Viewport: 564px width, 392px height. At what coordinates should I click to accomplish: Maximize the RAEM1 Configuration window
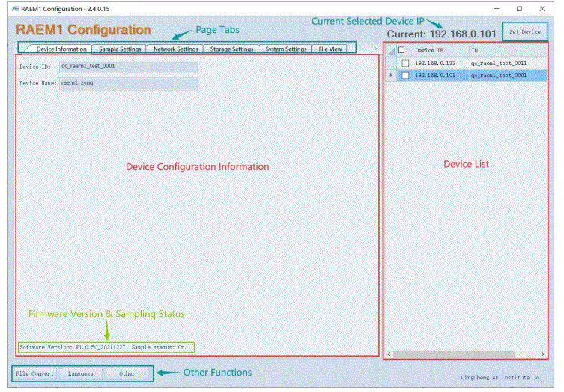(x=519, y=9)
